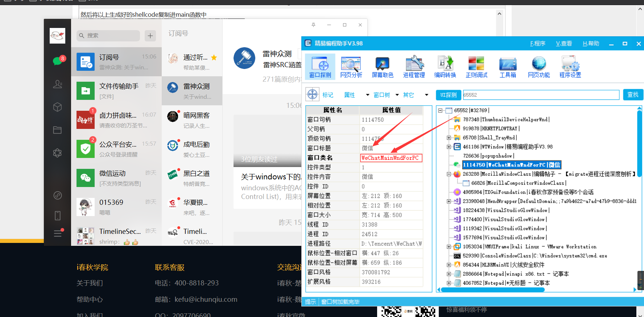Open the 公众平台安全助手 chat

point(116,149)
